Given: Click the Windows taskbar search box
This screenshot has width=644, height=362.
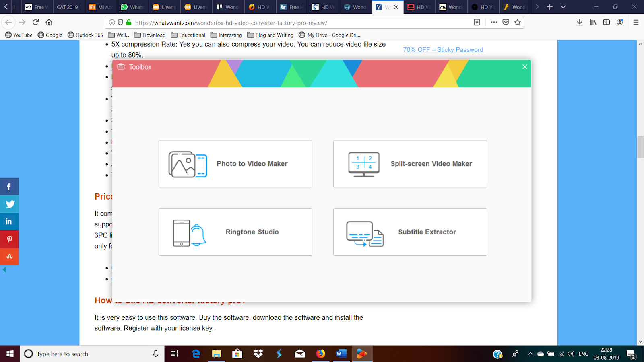Looking at the screenshot, I should point(92,354).
